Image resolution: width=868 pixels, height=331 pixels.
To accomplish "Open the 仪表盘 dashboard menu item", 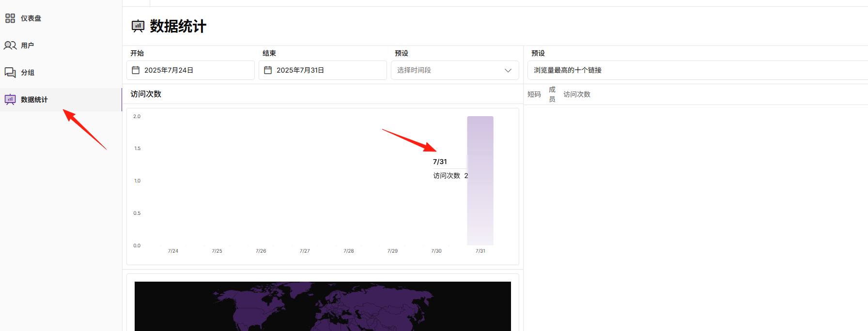I will point(61,18).
